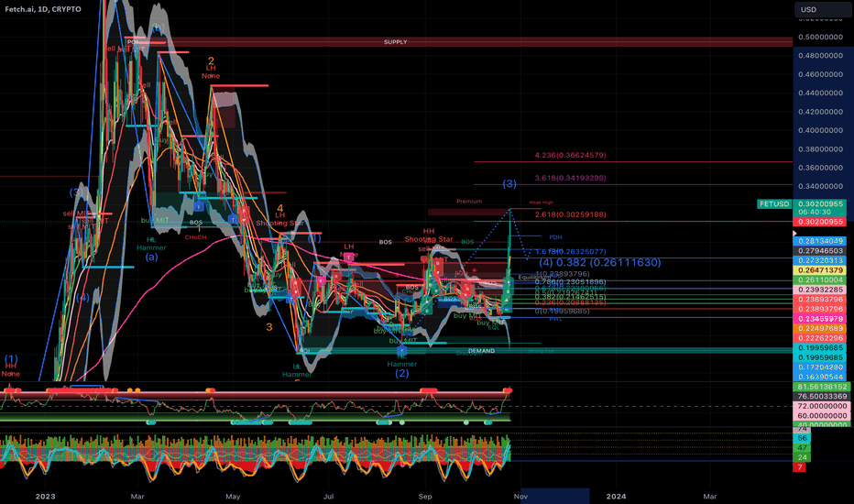
Task: Click the 2024 label on time axis
Action: pyautogui.click(x=616, y=497)
